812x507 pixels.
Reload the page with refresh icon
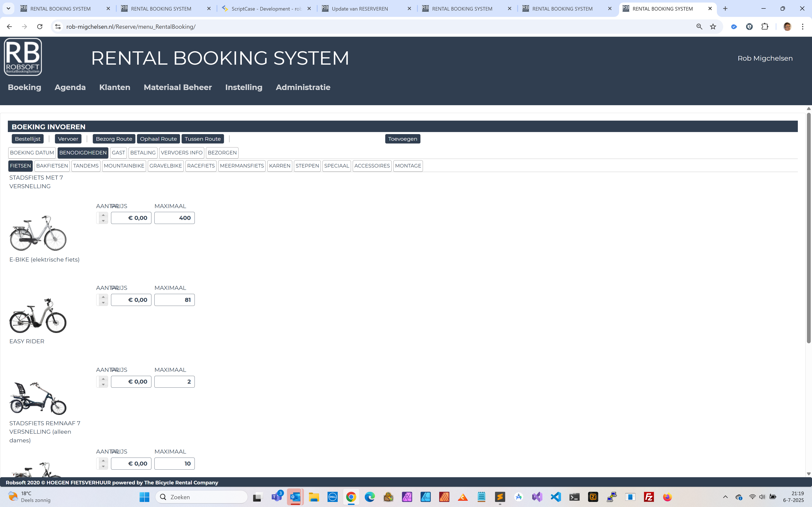40,26
